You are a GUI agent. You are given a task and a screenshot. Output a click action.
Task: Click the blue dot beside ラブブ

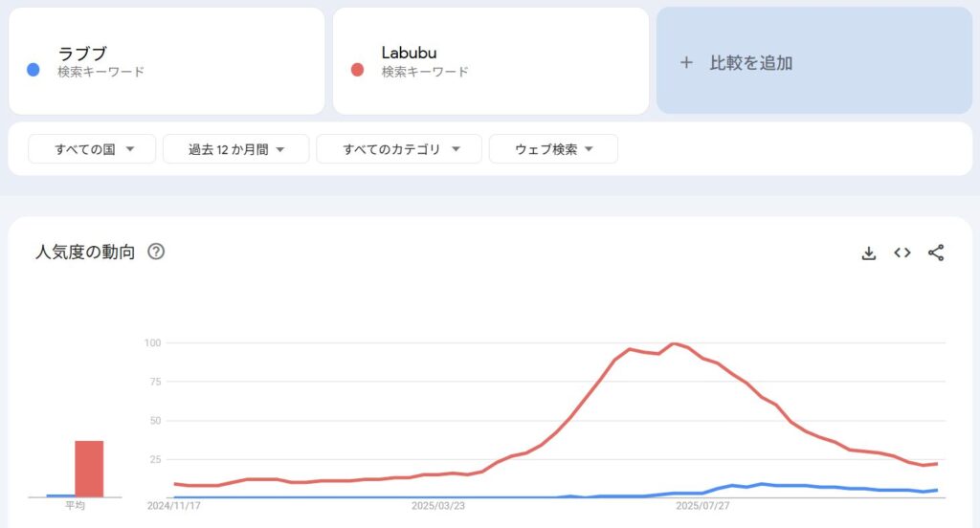[33, 69]
